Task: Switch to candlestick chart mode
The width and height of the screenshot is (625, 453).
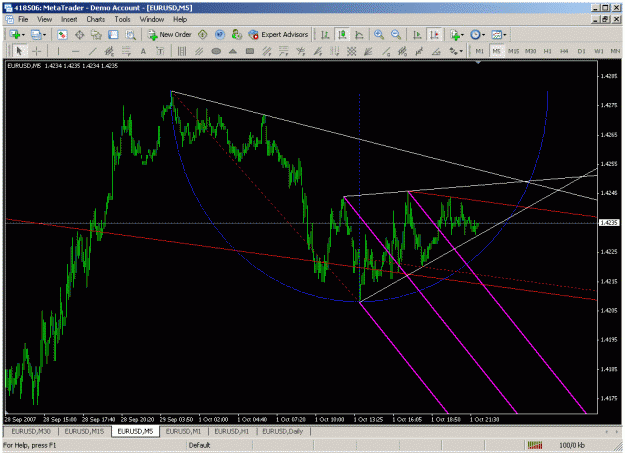Action: [x=342, y=35]
